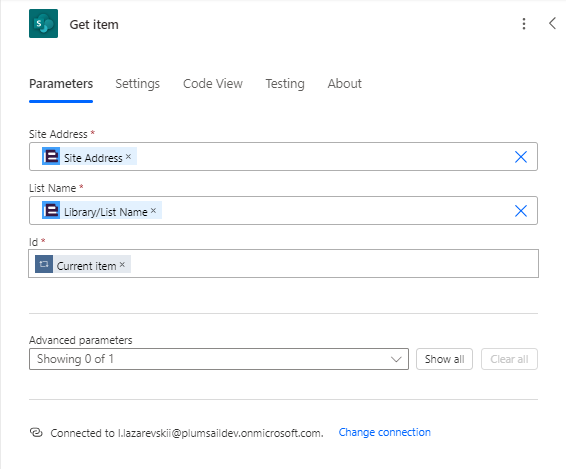Click the Clear all button

pyautogui.click(x=509, y=359)
